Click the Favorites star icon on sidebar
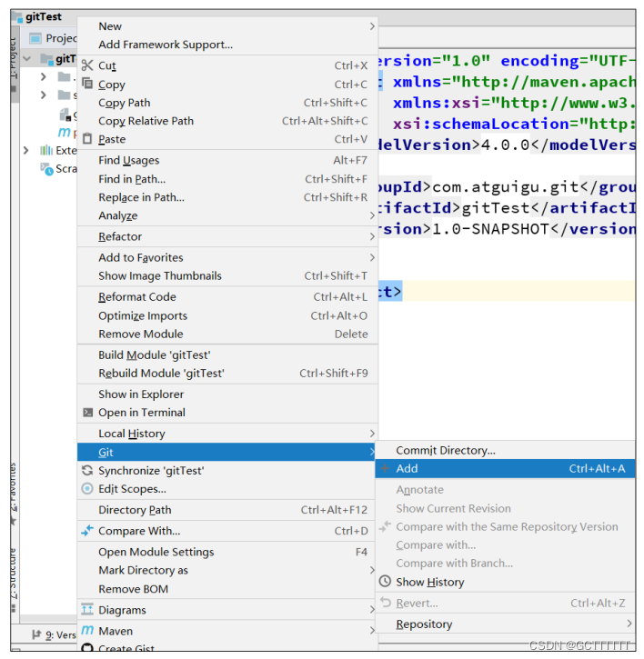644x659 pixels. [x=14, y=522]
